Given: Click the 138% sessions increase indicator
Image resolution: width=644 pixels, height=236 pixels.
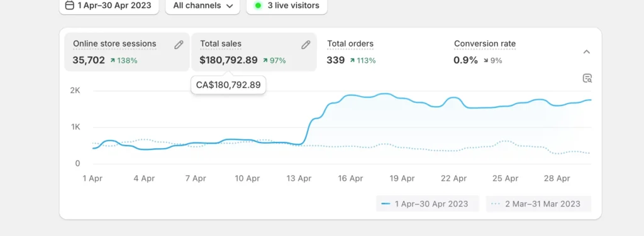Looking at the screenshot, I should [124, 61].
